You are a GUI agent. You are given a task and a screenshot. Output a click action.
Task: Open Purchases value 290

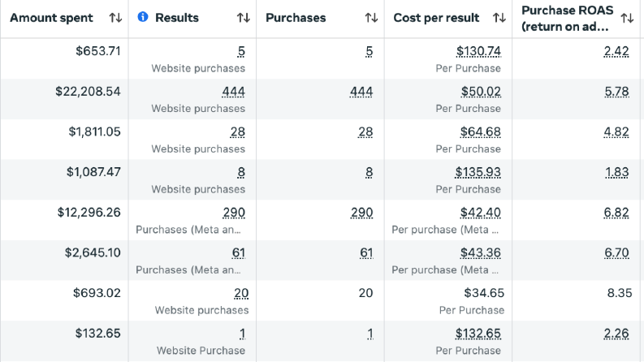[x=362, y=212]
